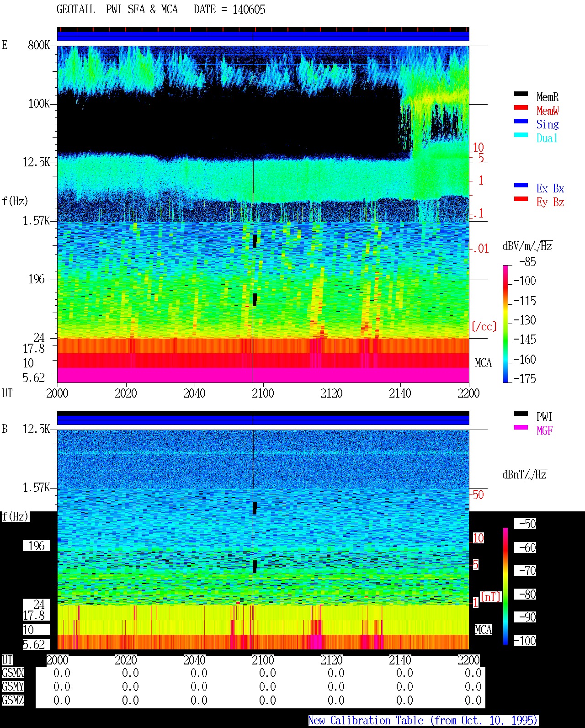Click the 2140 UT tick below electric spectrogram

(400, 393)
